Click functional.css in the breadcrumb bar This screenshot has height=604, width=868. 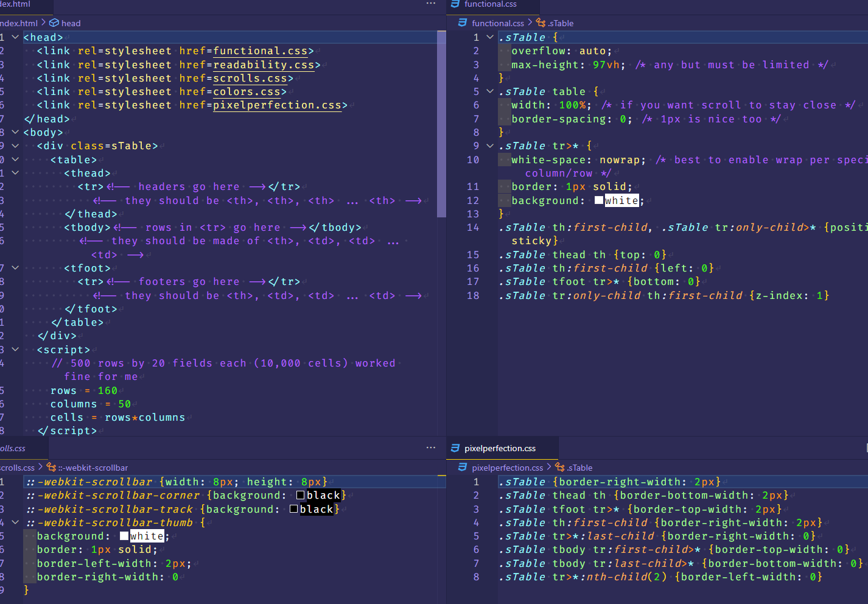[x=497, y=23]
